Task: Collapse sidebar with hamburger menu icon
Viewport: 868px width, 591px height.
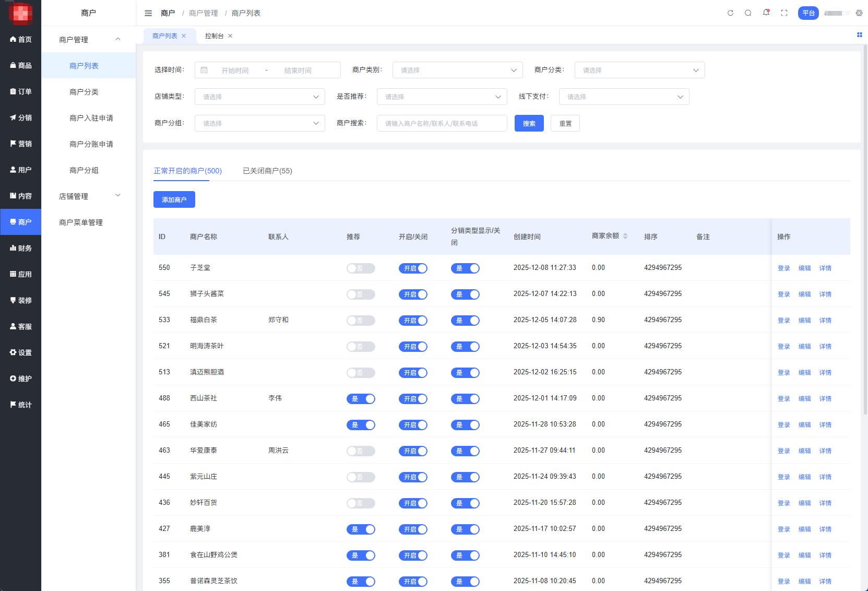Action: 148,13
